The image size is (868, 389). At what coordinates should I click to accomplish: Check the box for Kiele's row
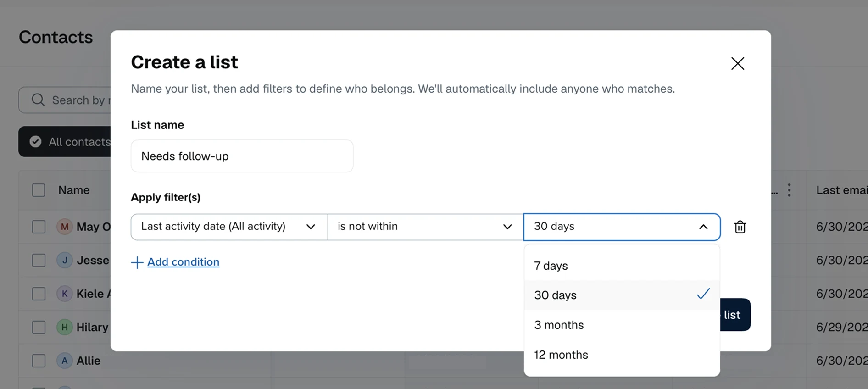click(39, 294)
